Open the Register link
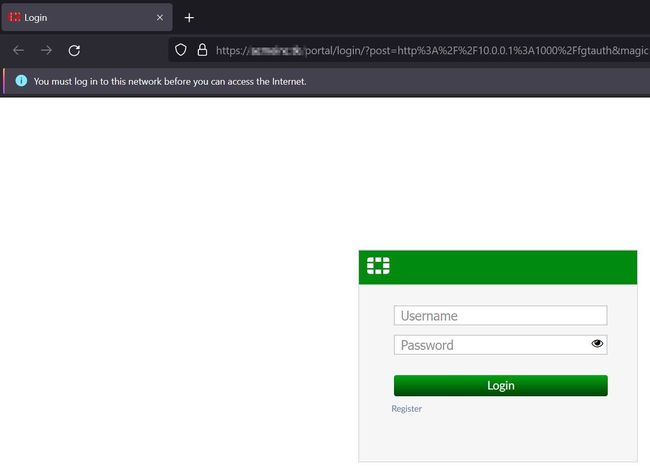The height and width of the screenshot is (468, 650). point(406,409)
